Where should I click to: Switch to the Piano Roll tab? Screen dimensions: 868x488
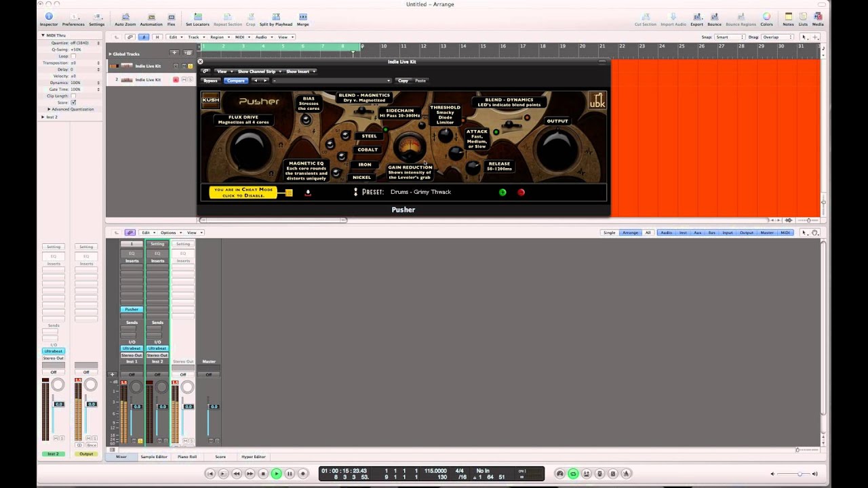[x=187, y=457]
